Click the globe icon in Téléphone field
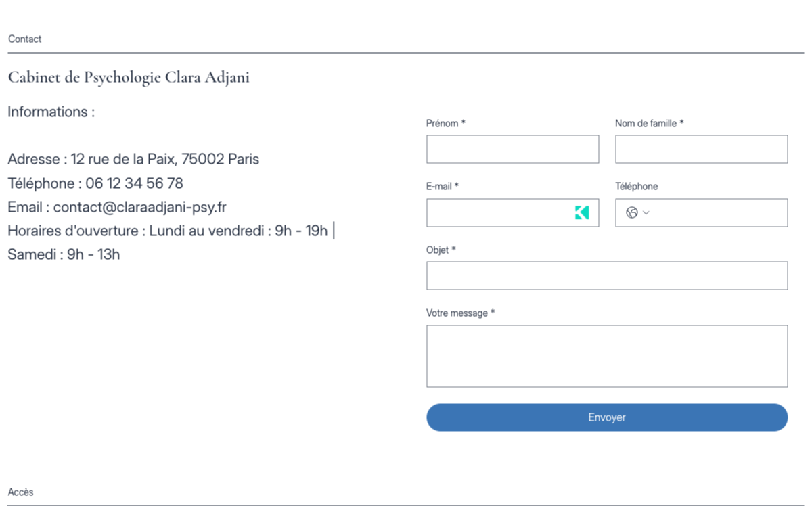The width and height of the screenshot is (812, 506). pos(632,212)
